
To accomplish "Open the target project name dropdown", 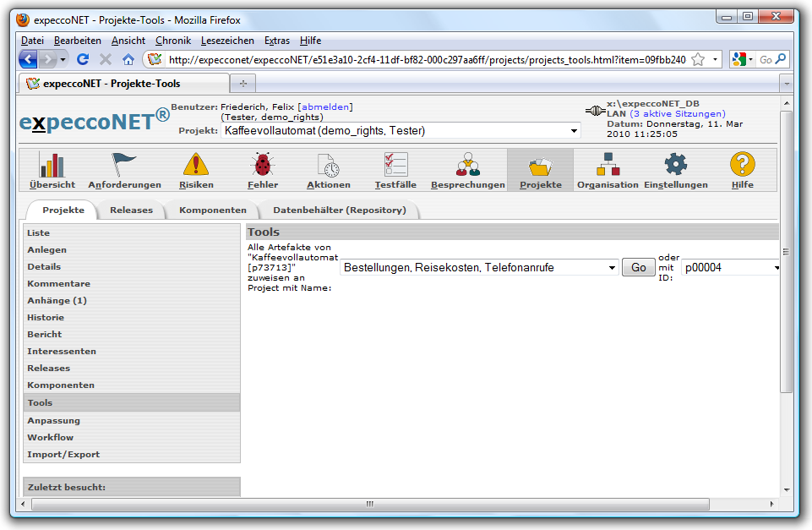I will pos(612,268).
